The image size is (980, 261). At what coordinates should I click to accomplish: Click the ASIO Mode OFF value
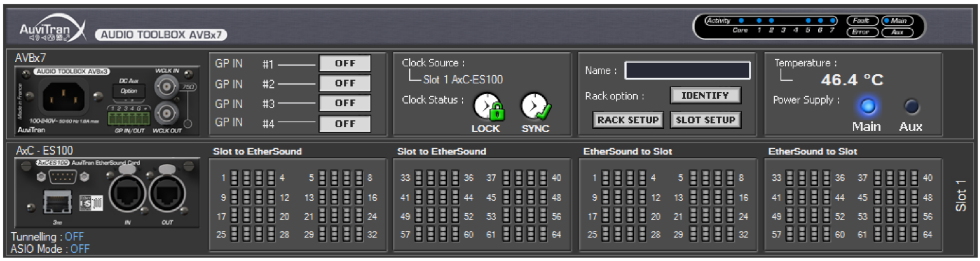80,249
